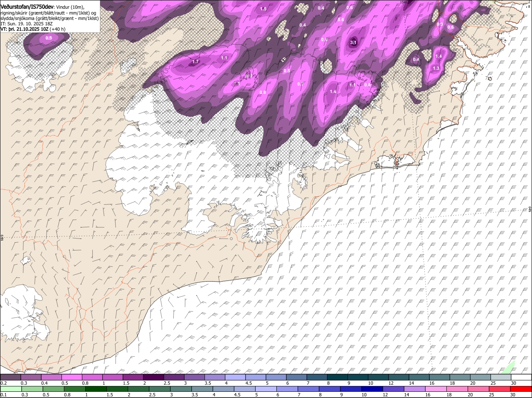Click lower legend deep blue swatch between 10 and 12
This screenshot has width=532, height=398.
[372, 388]
